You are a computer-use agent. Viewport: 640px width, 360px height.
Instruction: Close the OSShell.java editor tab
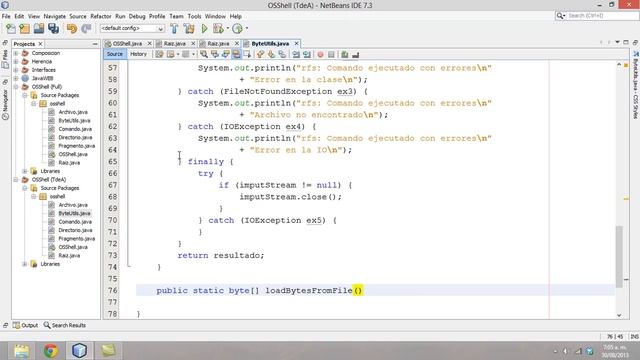[149, 43]
